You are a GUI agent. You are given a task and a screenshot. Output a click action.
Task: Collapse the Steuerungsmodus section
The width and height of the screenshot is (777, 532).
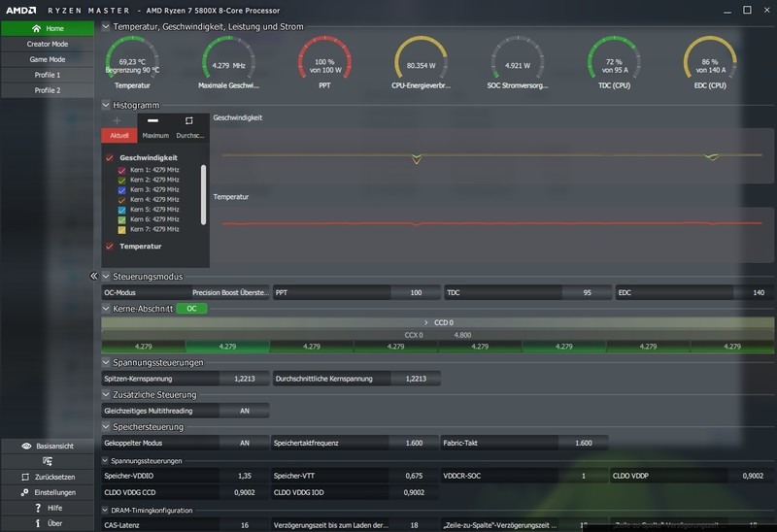106,277
